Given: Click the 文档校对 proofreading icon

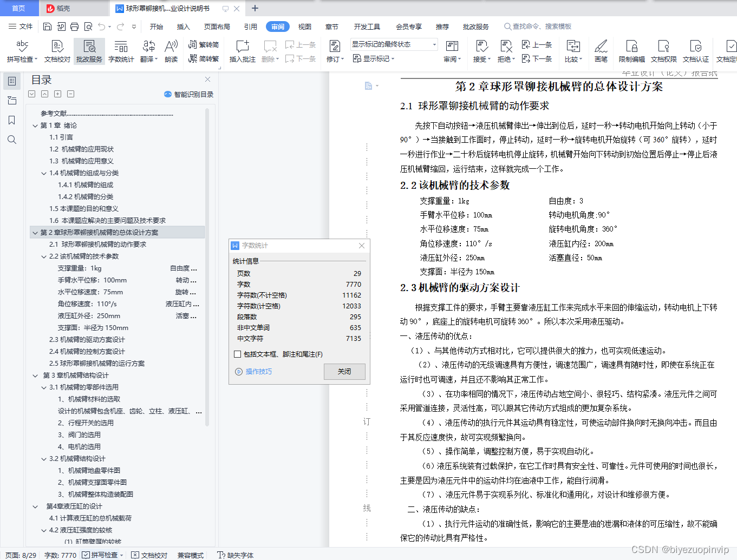Looking at the screenshot, I should point(57,51).
